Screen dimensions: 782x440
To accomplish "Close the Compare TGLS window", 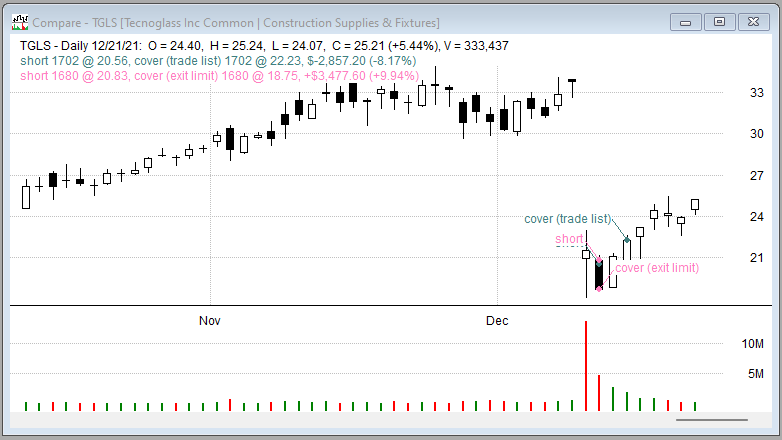I will pyautogui.click(x=752, y=21).
